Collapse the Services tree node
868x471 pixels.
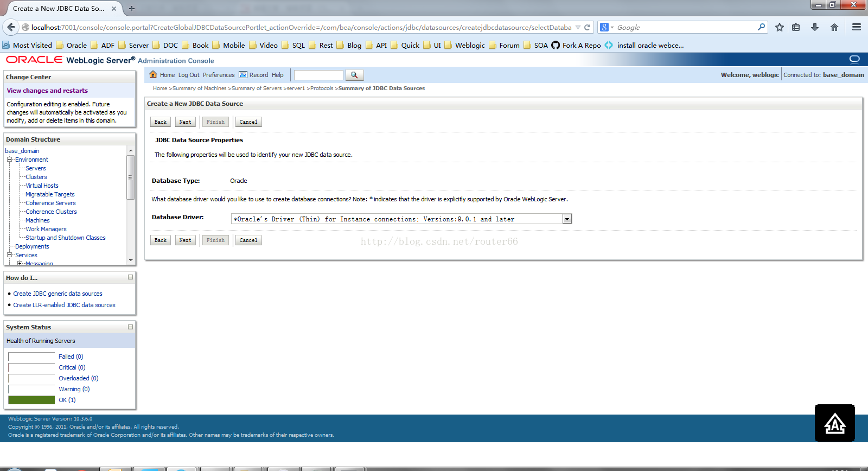pyautogui.click(x=9, y=255)
